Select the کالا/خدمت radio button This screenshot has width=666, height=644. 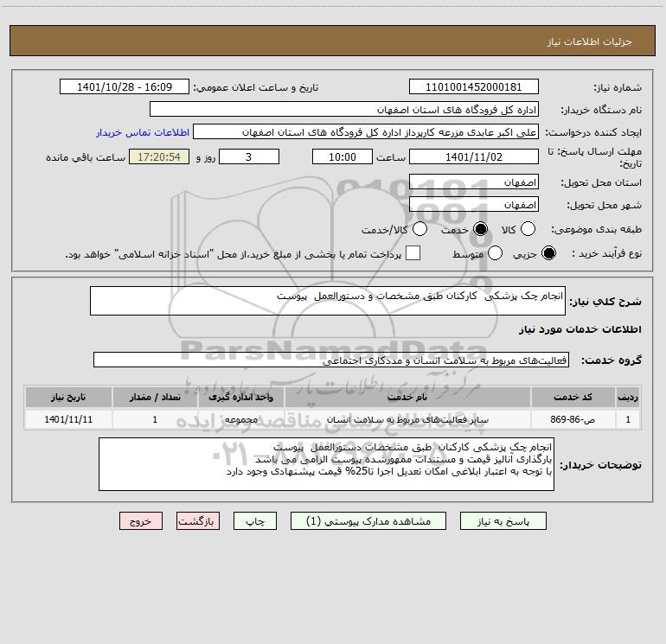tap(419, 229)
